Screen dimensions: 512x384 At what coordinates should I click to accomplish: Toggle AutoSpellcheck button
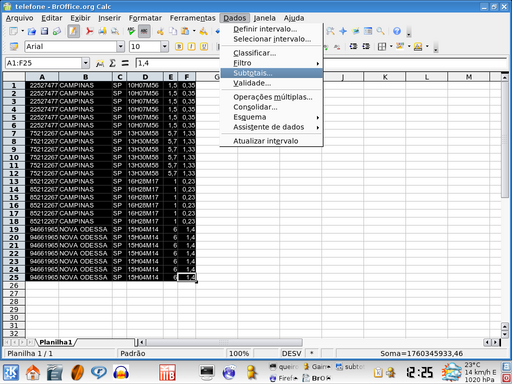coord(144,31)
